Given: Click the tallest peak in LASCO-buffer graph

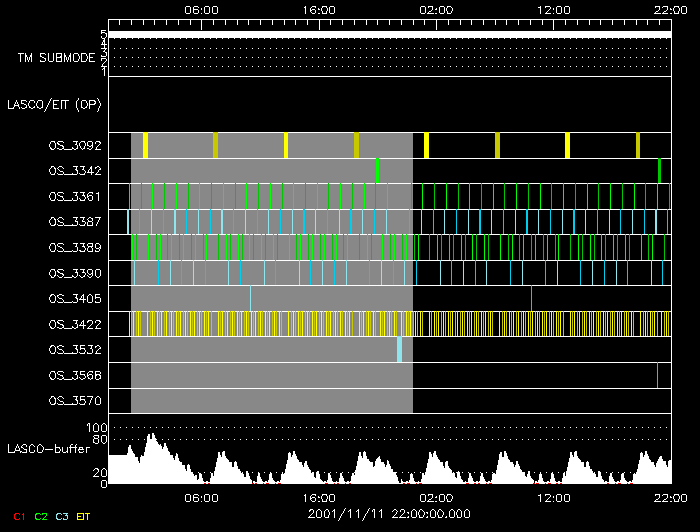Looking at the screenshot, I should tap(151, 438).
